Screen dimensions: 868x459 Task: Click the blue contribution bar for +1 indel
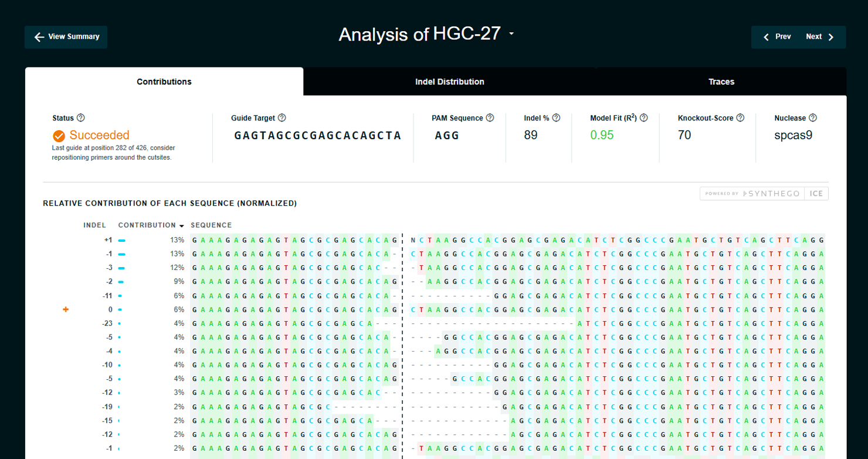click(x=121, y=240)
